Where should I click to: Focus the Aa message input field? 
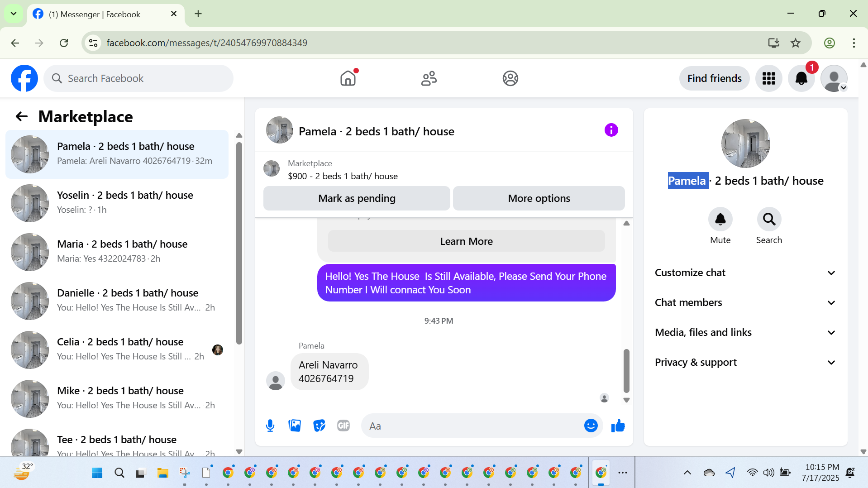click(475, 426)
